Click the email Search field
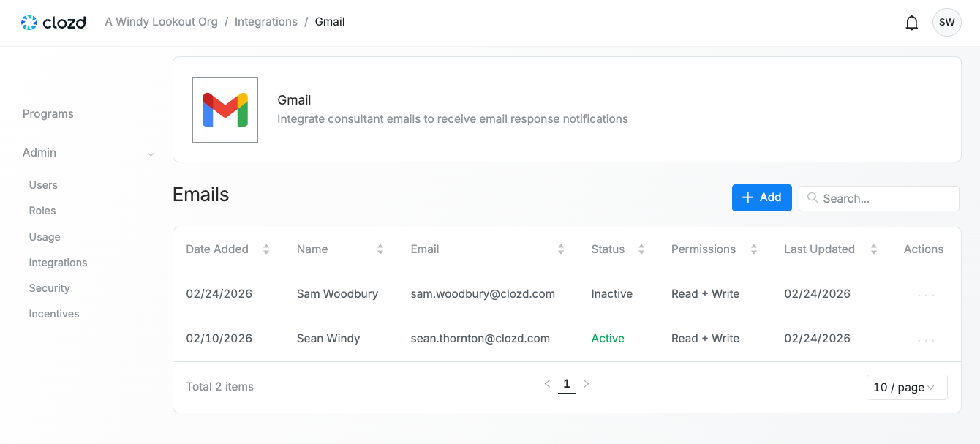The height and width of the screenshot is (444, 980). click(886, 198)
